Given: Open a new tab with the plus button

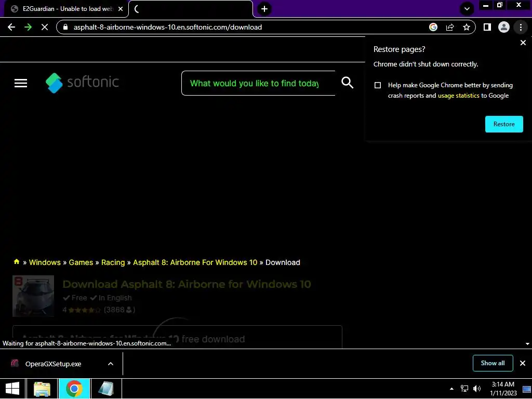Looking at the screenshot, I should tap(264, 9).
